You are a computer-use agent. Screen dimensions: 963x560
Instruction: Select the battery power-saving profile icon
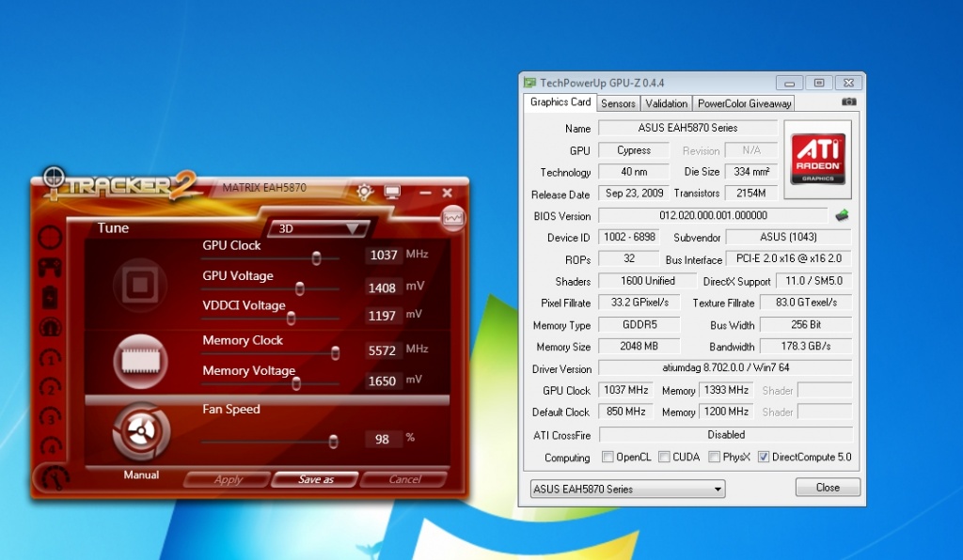point(51,298)
